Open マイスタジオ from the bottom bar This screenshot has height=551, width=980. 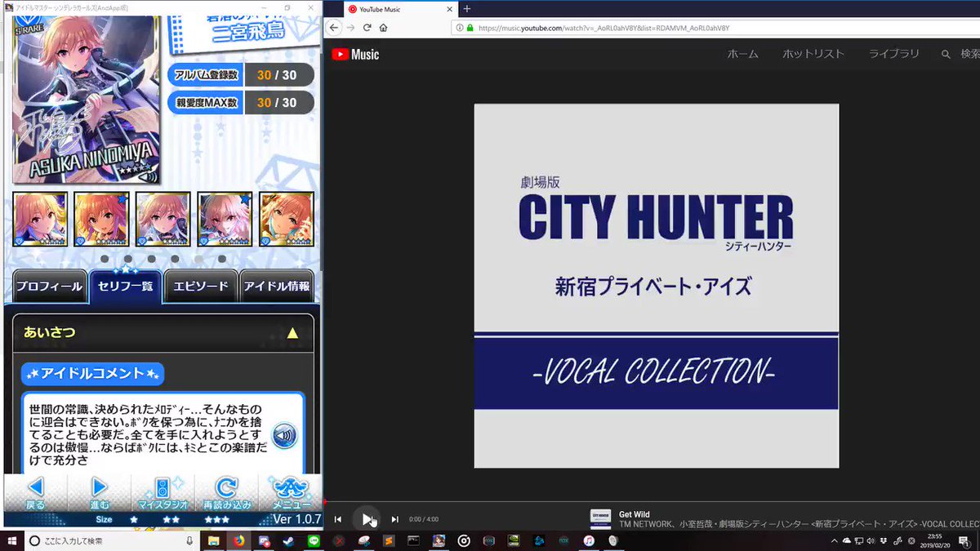click(x=163, y=493)
